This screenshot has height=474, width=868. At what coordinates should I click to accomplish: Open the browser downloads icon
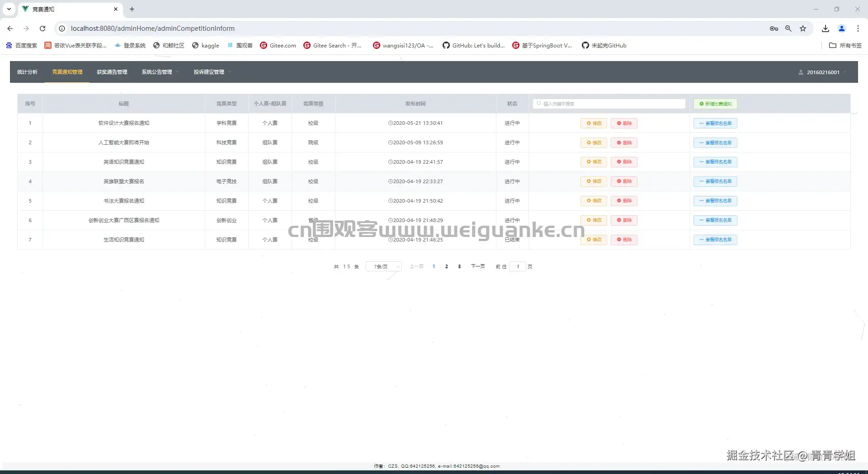(x=826, y=28)
